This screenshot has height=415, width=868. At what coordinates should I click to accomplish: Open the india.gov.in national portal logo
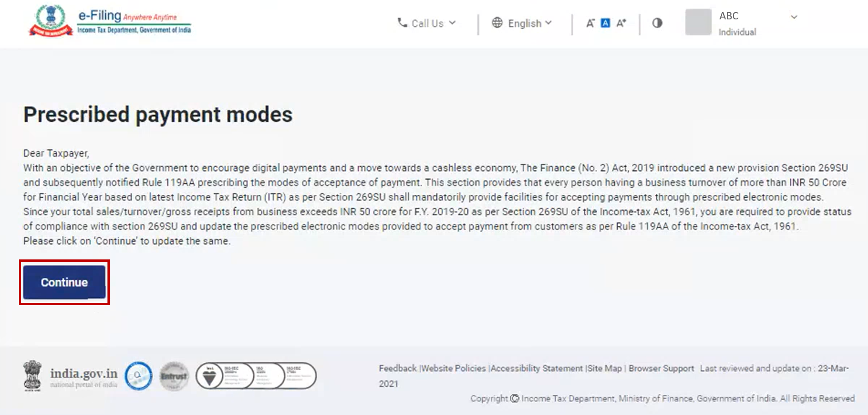point(70,376)
